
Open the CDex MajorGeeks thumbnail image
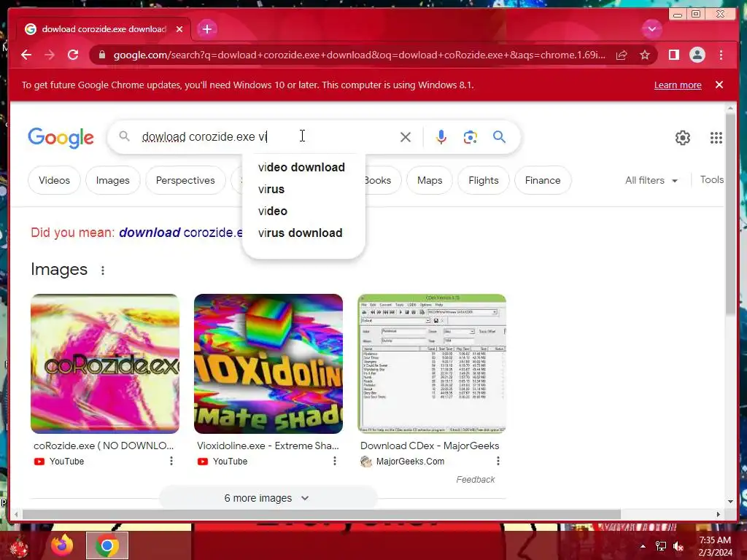[432, 364]
